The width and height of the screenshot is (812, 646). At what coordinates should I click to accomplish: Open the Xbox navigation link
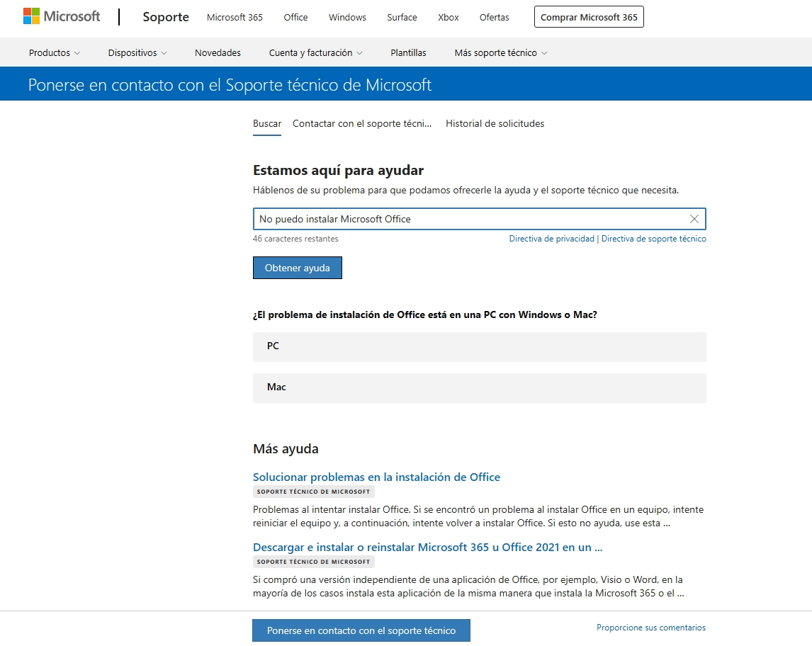coord(449,17)
